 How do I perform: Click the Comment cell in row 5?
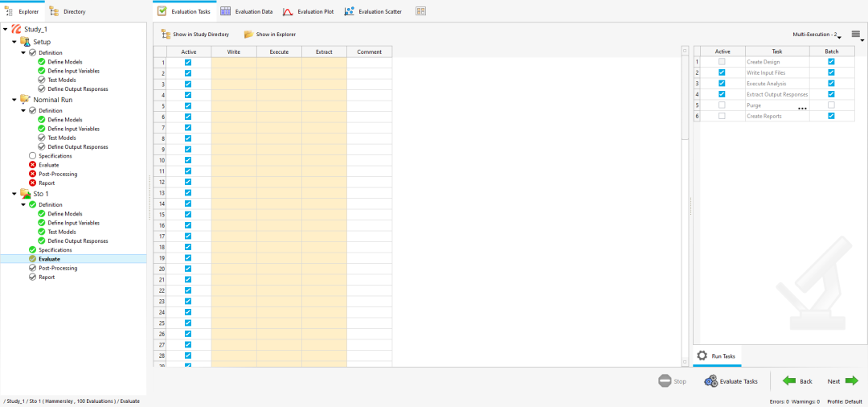click(x=369, y=105)
